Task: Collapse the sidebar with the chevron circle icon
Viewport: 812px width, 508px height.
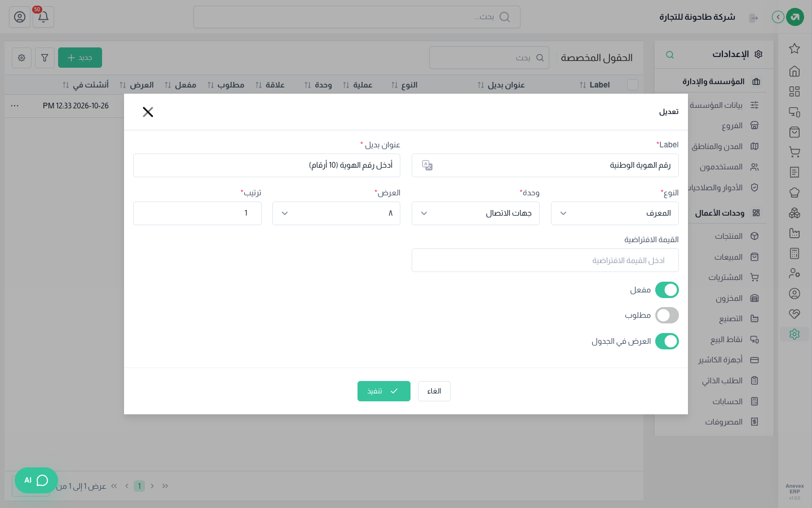Action: [778, 17]
